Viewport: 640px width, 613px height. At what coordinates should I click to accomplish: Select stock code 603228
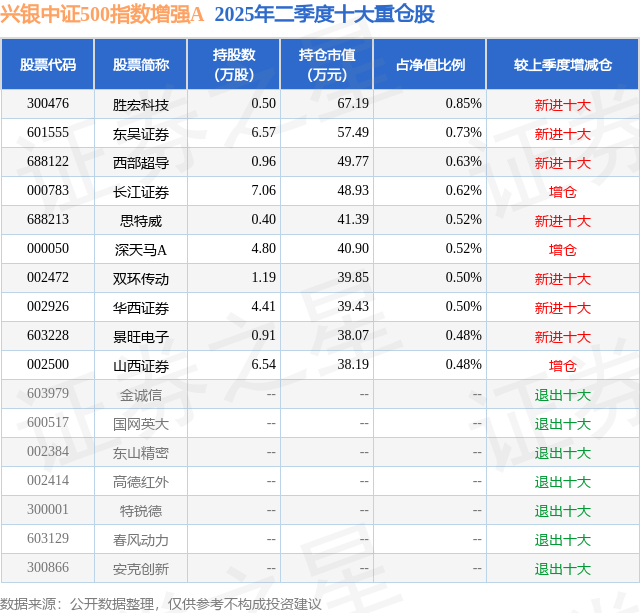48,335
